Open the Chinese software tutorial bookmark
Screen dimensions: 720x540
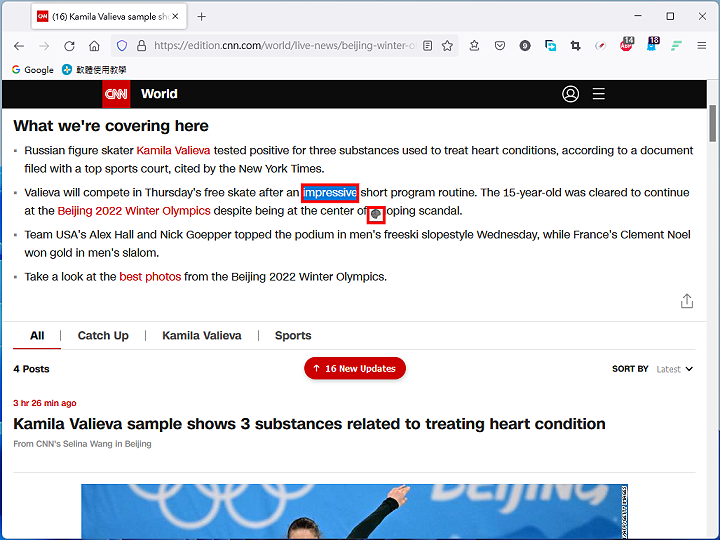coord(94,70)
